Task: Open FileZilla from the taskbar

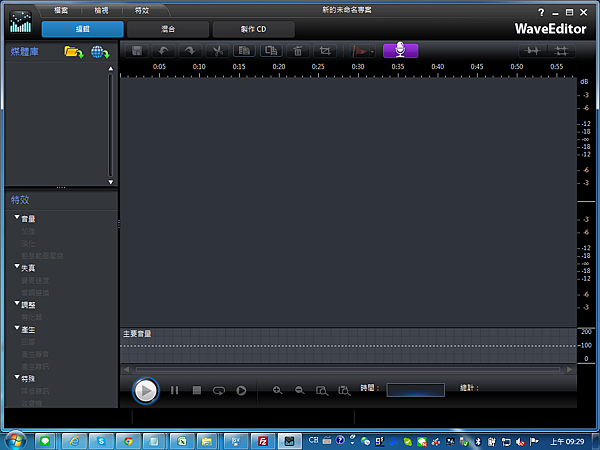Action: [263, 442]
